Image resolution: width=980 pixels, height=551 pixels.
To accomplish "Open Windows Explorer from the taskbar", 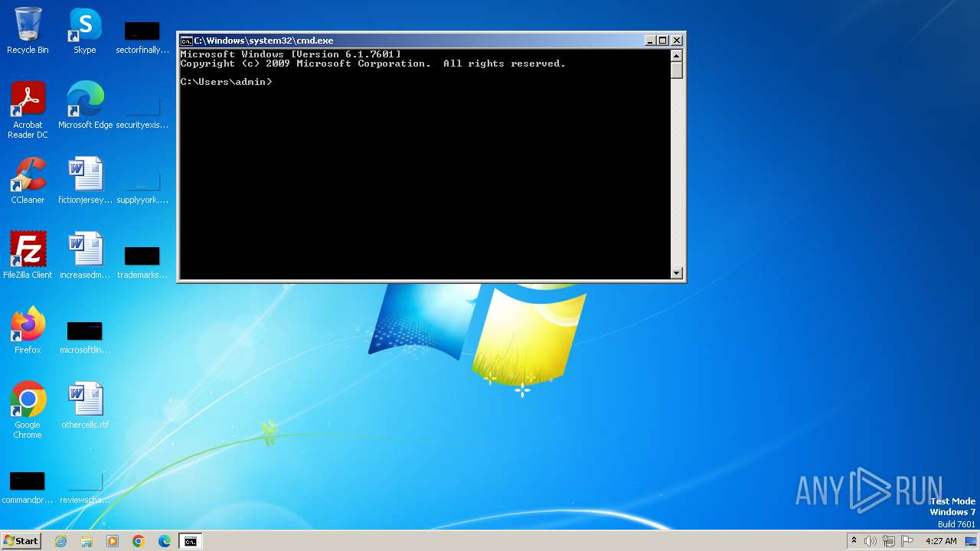I will point(87,541).
